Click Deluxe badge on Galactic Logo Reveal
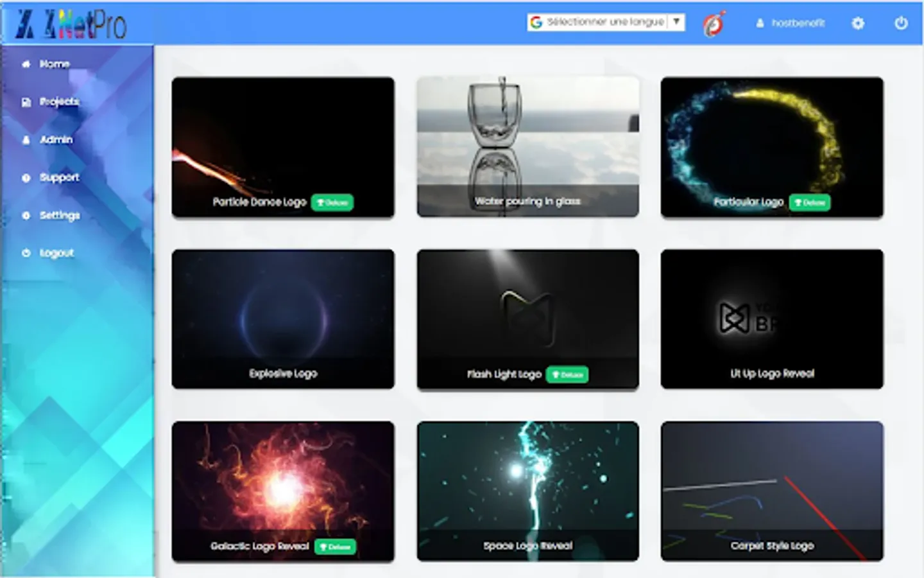Screen dimensions: 924x578 point(335,547)
